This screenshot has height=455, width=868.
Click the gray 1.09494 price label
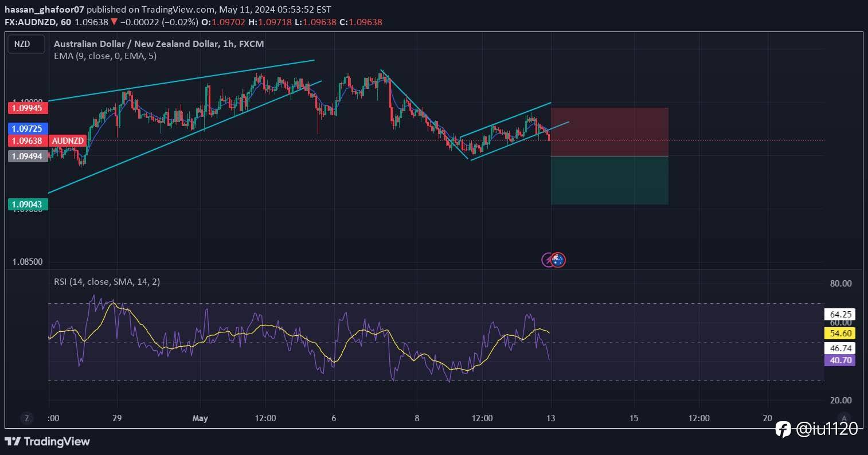pyautogui.click(x=28, y=155)
